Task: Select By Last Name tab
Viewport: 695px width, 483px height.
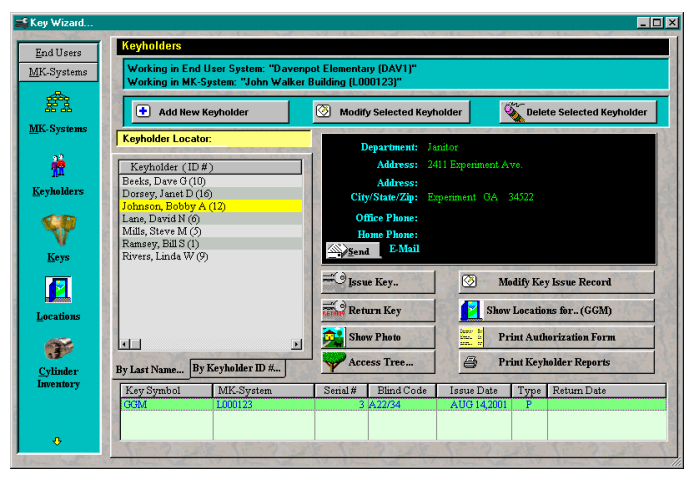Action: (150, 370)
